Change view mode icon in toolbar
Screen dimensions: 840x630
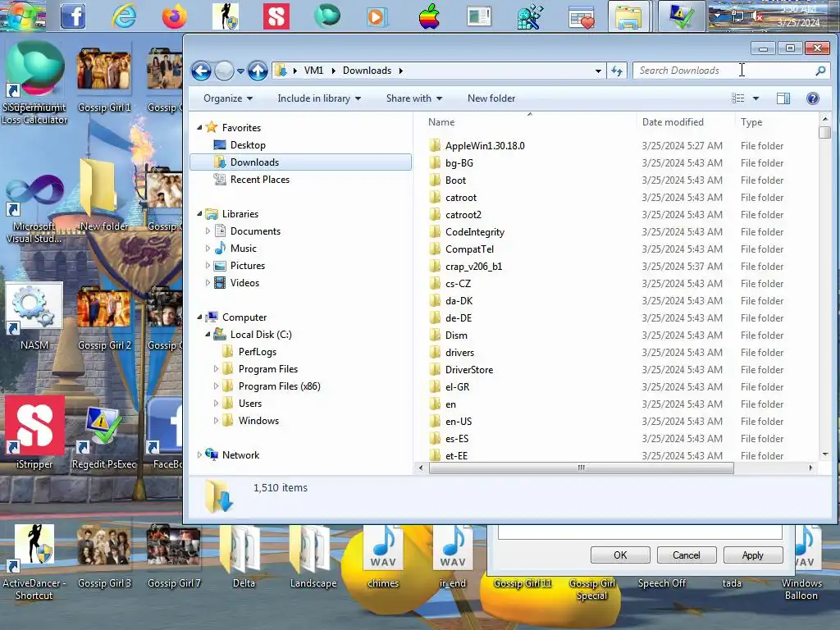[x=738, y=98]
